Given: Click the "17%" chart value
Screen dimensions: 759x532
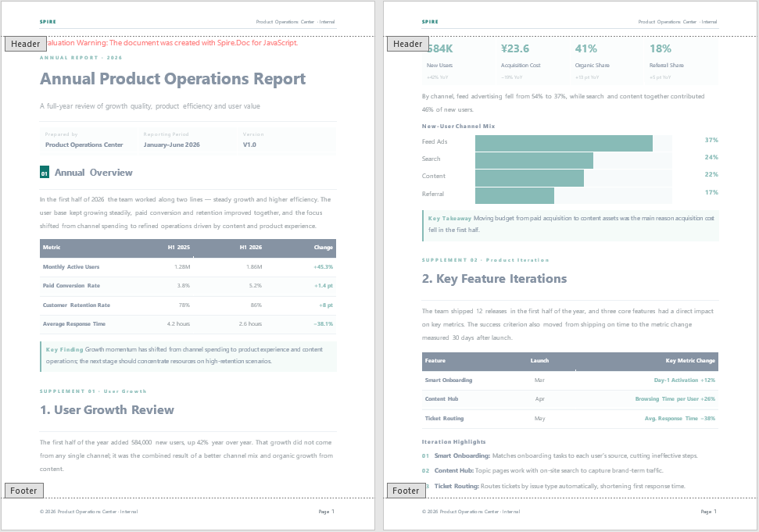Looking at the screenshot, I should click(x=711, y=192).
